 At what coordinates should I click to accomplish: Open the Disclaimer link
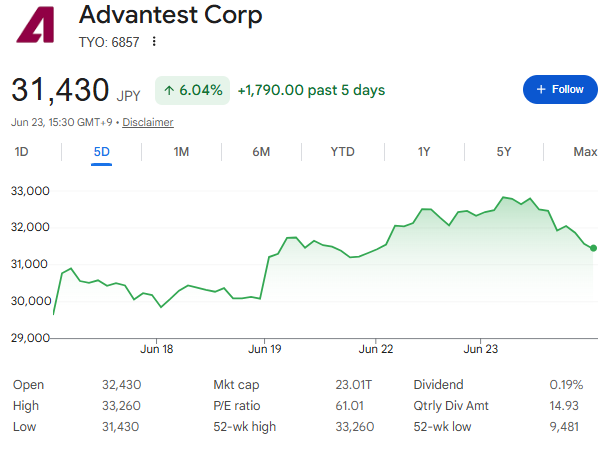148,122
